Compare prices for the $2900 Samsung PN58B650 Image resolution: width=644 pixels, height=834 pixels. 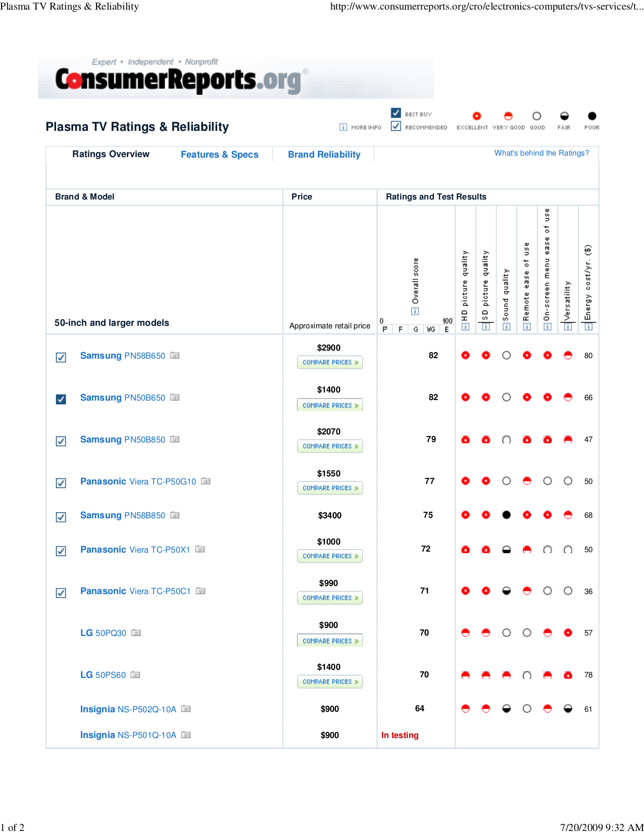pyautogui.click(x=330, y=363)
